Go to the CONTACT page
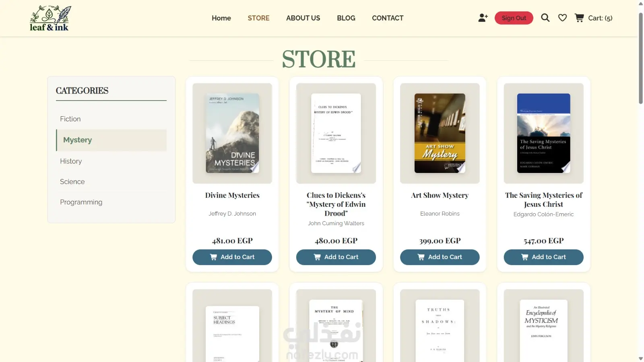 click(x=388, y=18)
